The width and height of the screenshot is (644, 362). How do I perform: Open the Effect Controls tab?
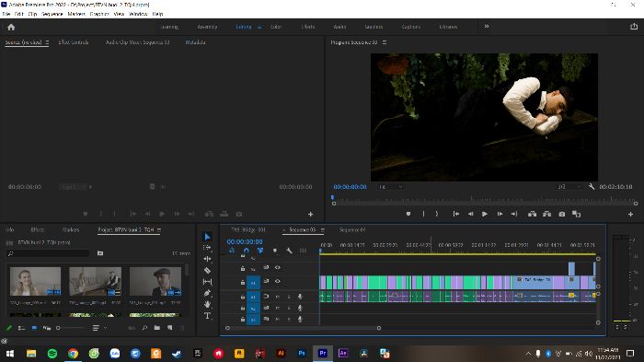73,42
